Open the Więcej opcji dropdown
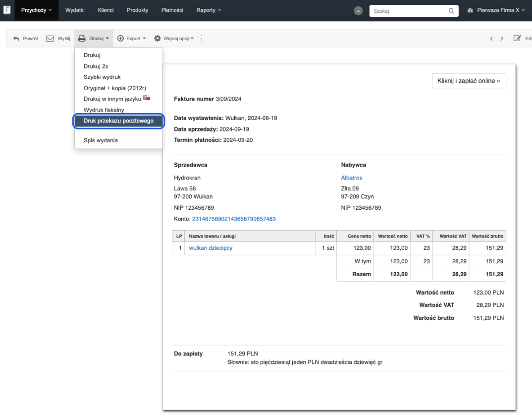The image size is (532, 419). [x=174, y=39]
